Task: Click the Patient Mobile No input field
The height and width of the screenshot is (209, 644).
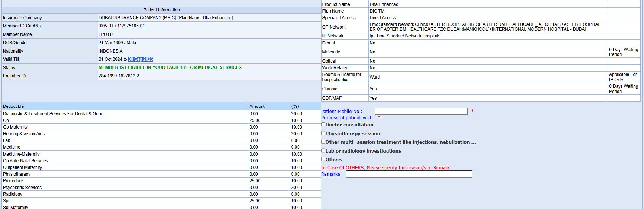Action: click(421, 111)
